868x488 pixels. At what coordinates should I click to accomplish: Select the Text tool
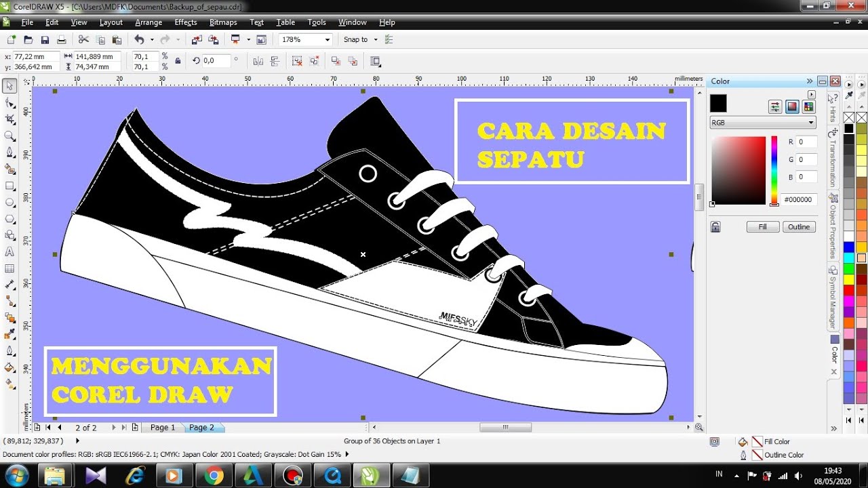point(9,251)
